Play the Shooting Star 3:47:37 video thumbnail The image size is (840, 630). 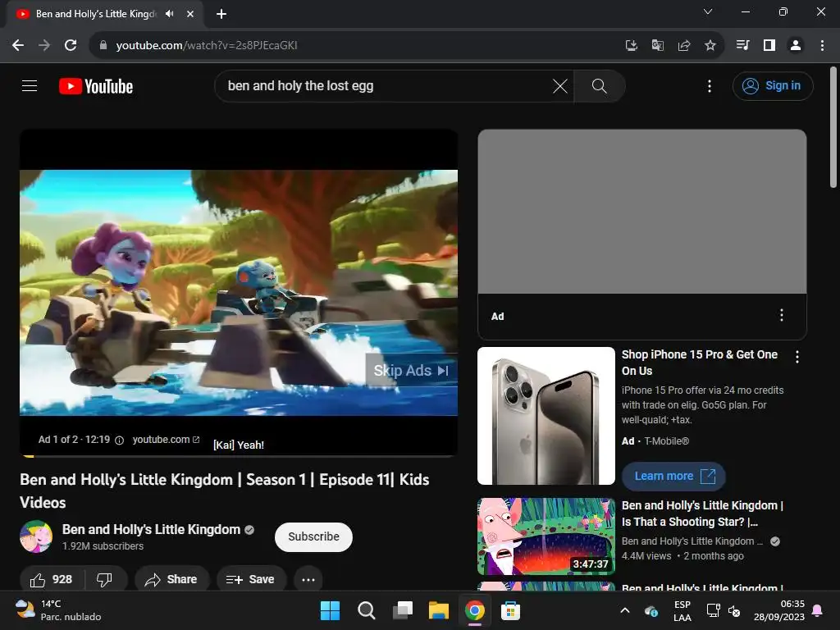[546, 536]
